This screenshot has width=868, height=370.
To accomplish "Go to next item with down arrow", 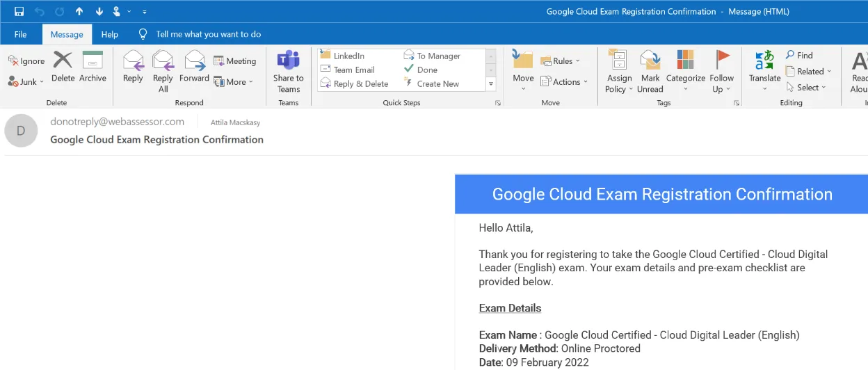I will [x=99, y=11].
